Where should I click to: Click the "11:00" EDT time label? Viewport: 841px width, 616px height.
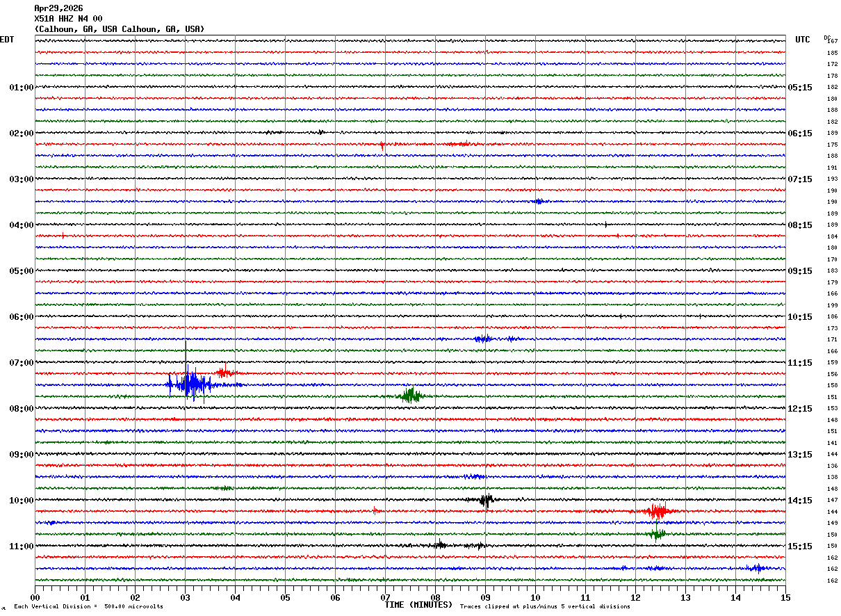22,546
